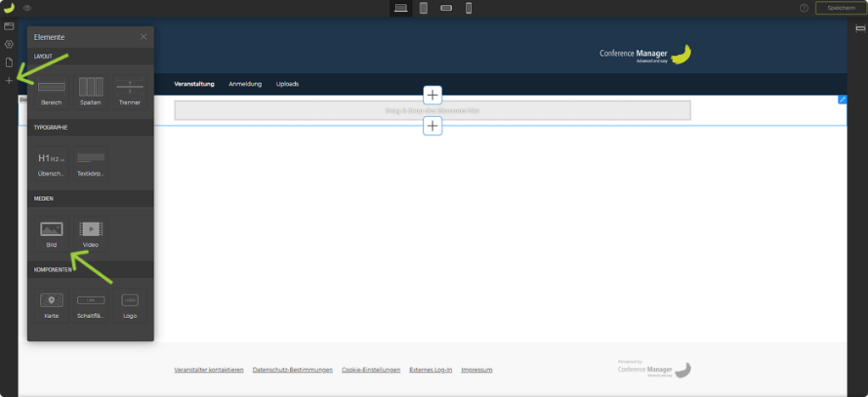The image size is (868, 397).
Task: Select the Überschrift heading element
Action: coord(52,164)
